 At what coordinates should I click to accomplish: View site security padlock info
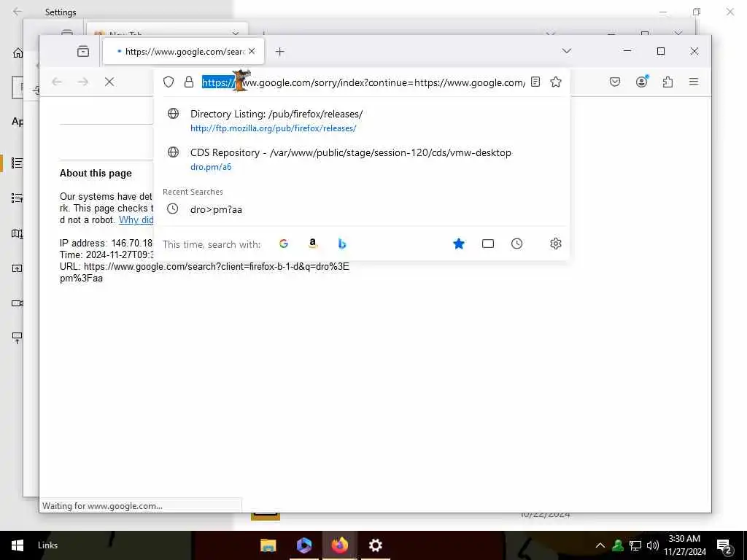(189, 82)
